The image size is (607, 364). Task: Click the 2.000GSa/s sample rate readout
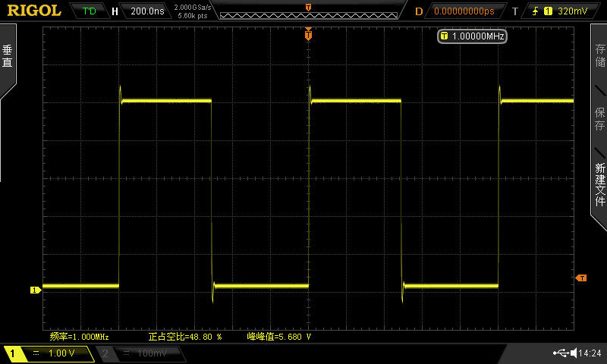tap(193, 8)
